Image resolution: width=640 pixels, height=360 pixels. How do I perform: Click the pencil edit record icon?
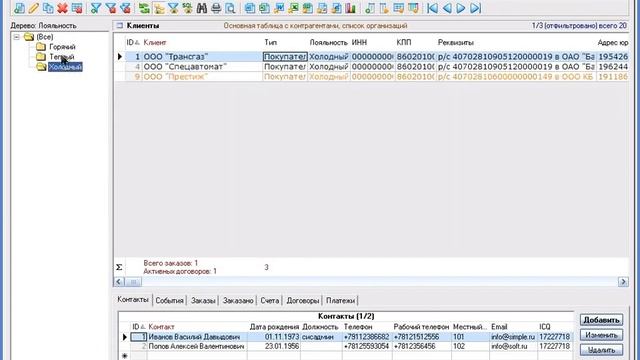pos(33,7)
